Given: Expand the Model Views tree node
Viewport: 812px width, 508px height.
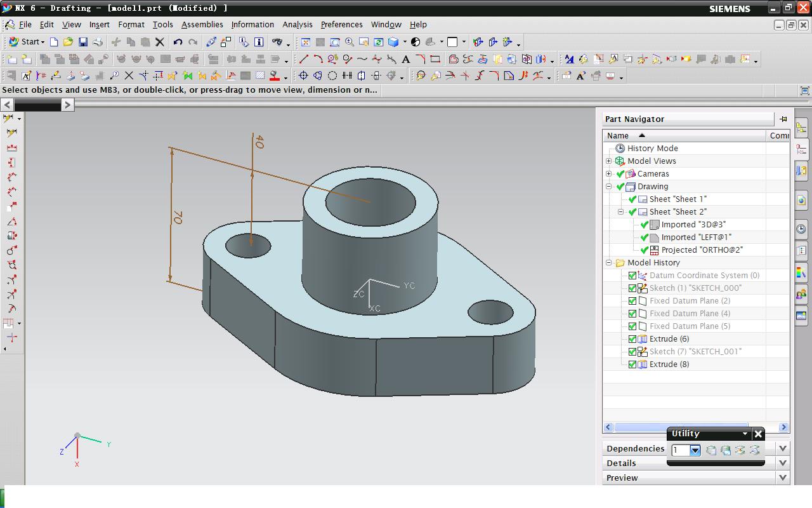Looking at the screenshot, I should pyautogui.click(x=609, y=161).
